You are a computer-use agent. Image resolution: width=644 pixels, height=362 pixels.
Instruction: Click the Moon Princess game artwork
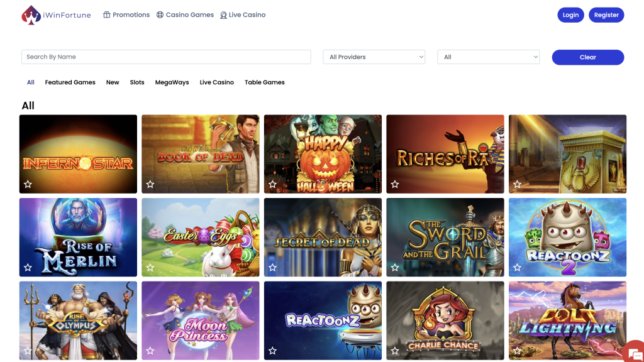200,321
